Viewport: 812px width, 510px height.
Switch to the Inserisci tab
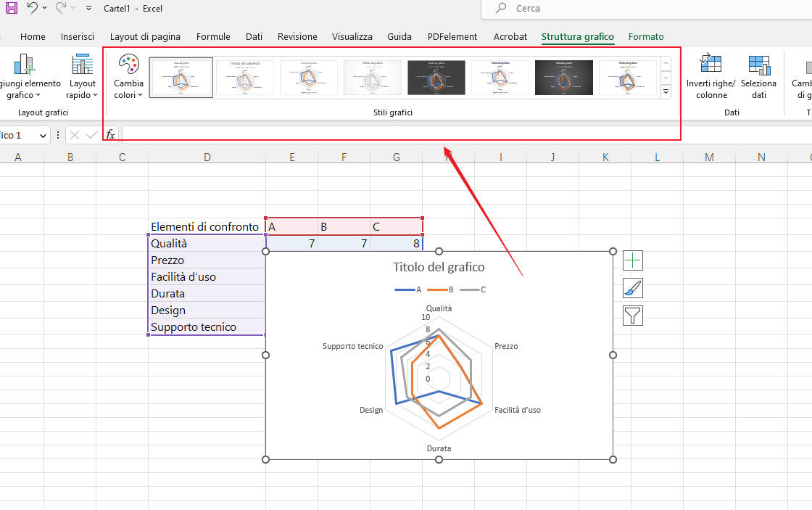[77, 36]
